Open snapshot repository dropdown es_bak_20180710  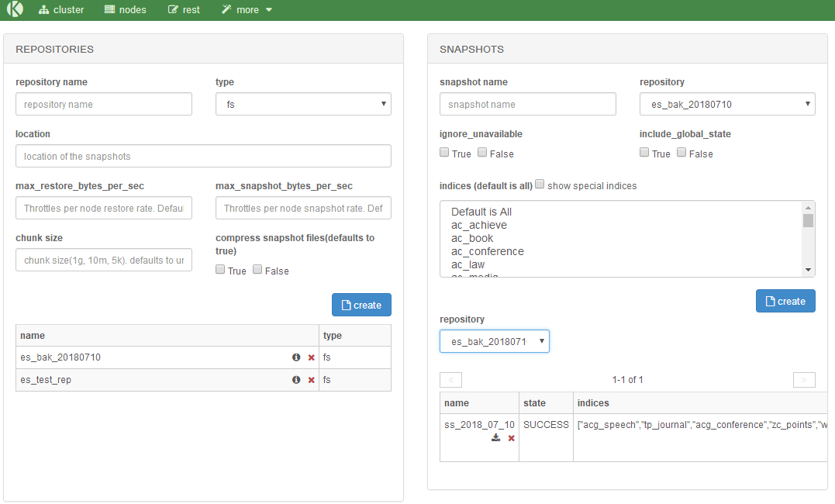pos(727,104)
